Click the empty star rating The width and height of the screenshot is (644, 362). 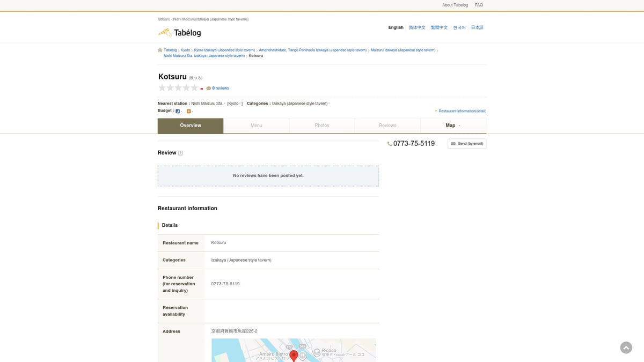(178, 88)
